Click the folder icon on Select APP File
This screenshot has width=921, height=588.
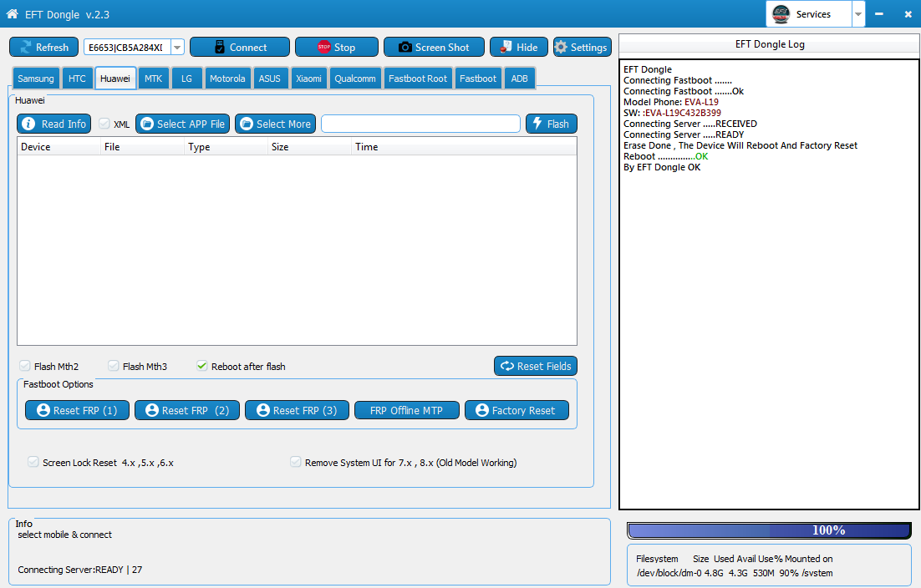point(147,124)
